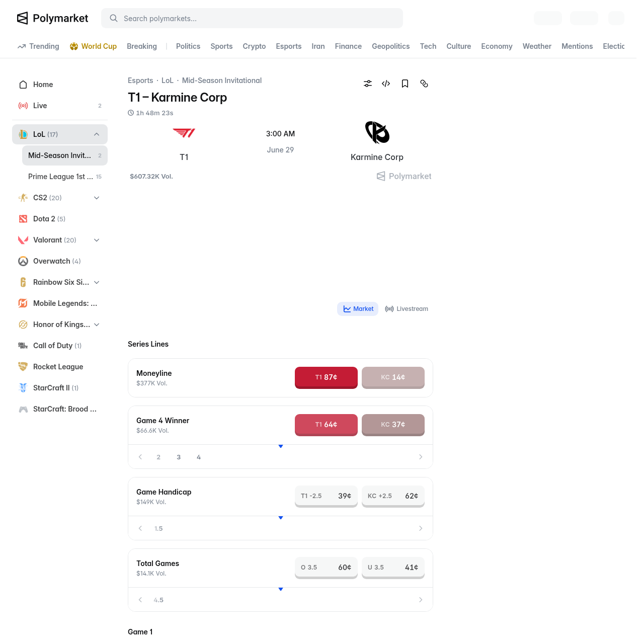Screen dimensions: 644x644
Task: Click the Live broadcast icon in sidebar
Action: 23,106
